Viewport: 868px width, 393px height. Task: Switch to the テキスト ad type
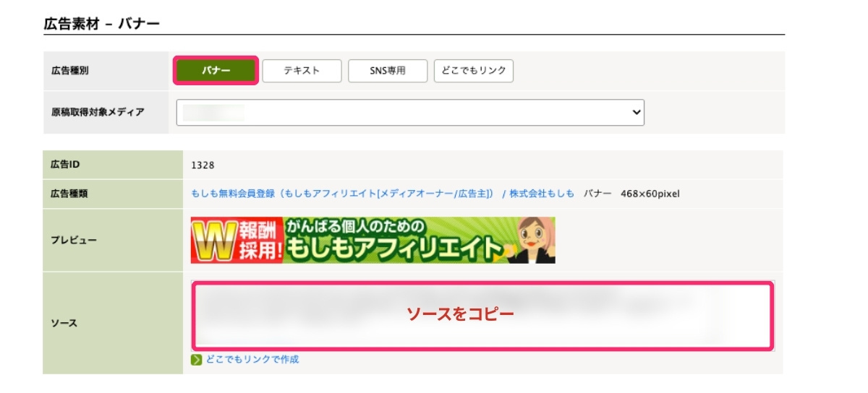(301, 71)
